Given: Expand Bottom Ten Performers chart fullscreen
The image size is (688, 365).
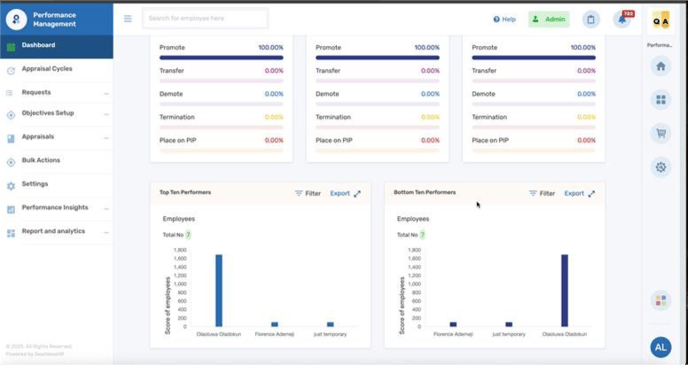Looking at the screenshot, I should pyautogui.click(x=591, y=193).
